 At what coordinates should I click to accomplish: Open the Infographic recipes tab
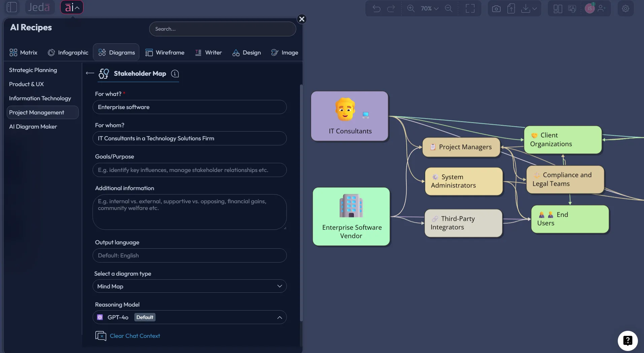coord(68,52)
